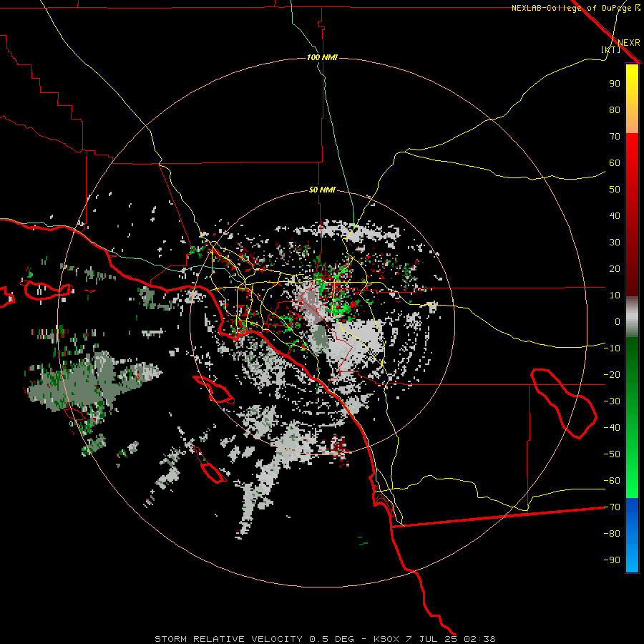This screenshot has width=644, height=644.
Task: Click the positive 90 scale label
Action: (615, 84)
